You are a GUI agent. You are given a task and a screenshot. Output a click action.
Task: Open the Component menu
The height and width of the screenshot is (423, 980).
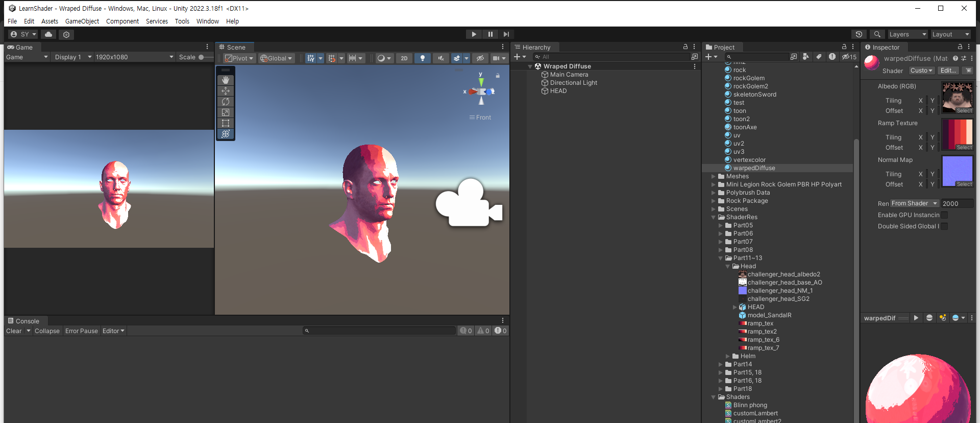(x=122, y=21)
